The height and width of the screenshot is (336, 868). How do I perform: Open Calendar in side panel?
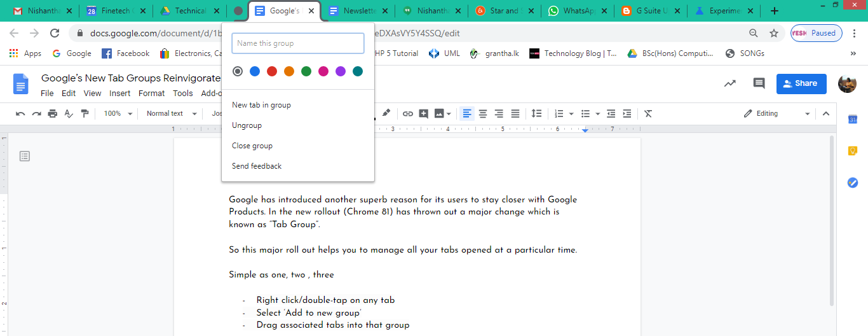pos(853,119)
